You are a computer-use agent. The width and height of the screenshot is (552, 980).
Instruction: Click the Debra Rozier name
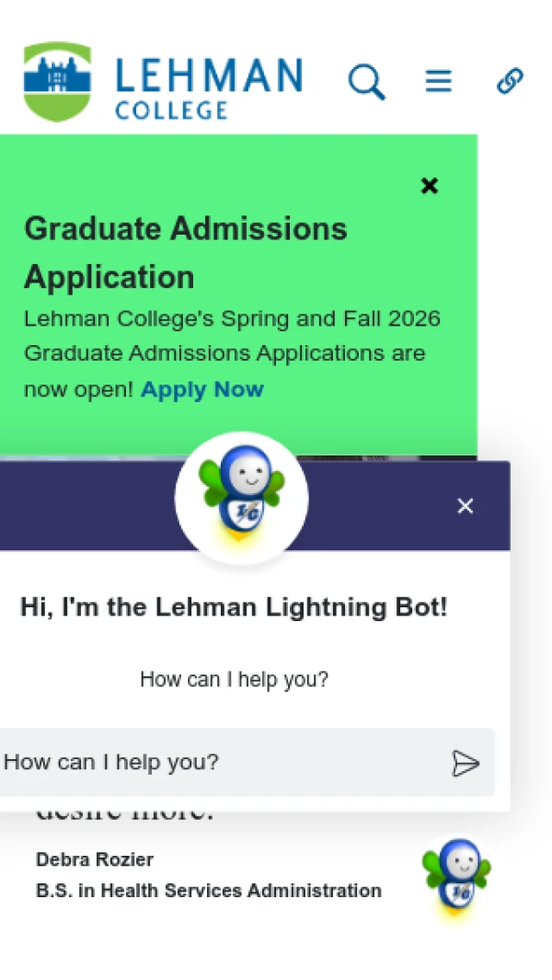pos(95,859)
